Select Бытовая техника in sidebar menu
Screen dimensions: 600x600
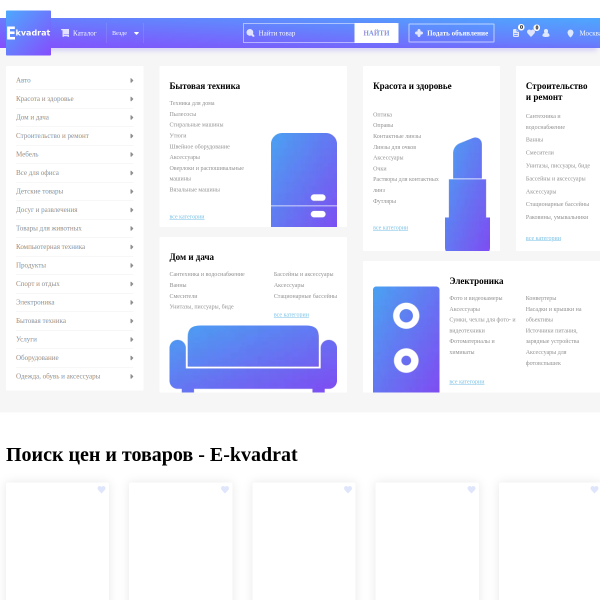41,321
